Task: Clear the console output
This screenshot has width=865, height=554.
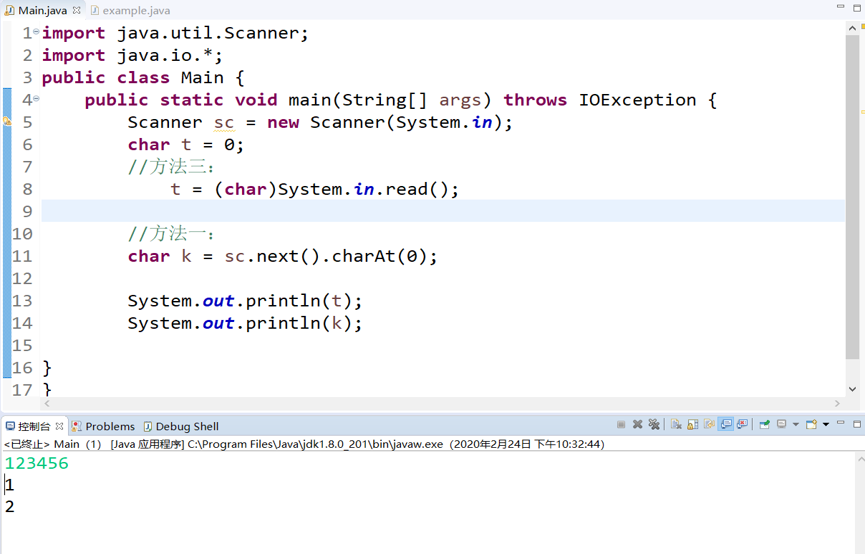Action: point(676,425)
